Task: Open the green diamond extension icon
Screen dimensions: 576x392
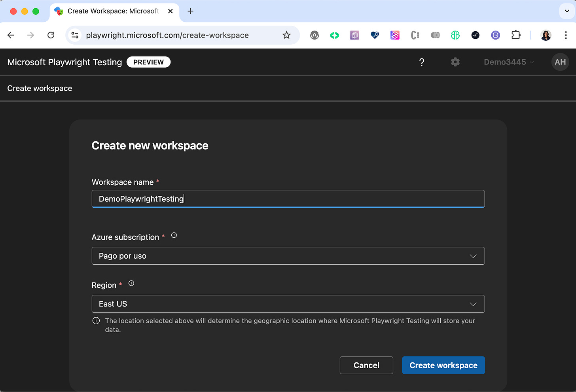Action: click(x=335, y=35)
